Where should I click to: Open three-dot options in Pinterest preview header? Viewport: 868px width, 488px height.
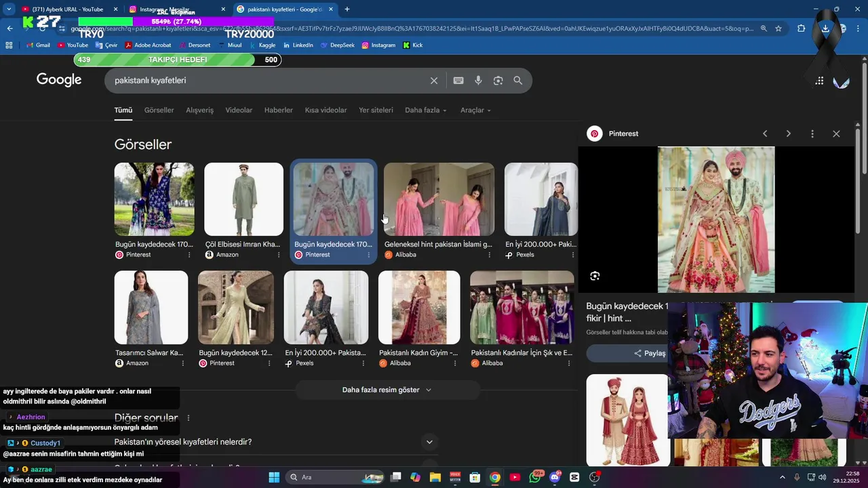coord(812,134)
